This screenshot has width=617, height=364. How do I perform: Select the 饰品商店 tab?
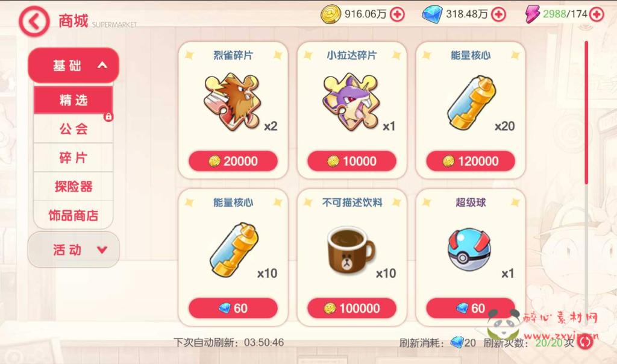73,215
